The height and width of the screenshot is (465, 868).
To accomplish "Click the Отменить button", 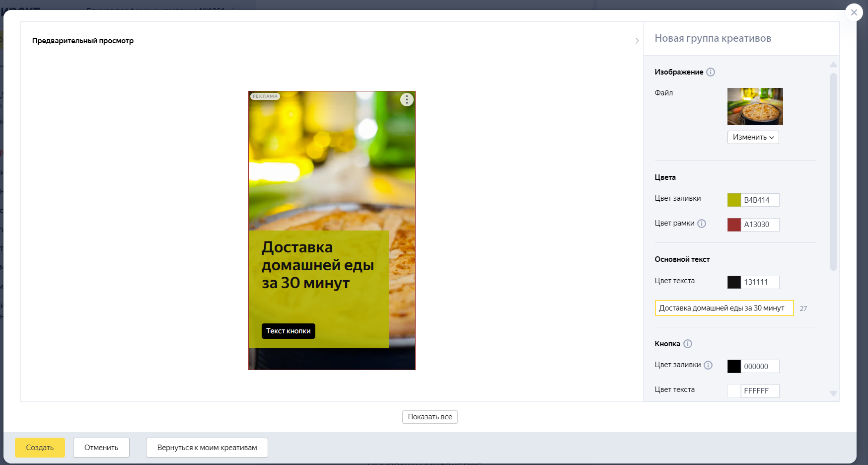I will (x=101, y=448).
